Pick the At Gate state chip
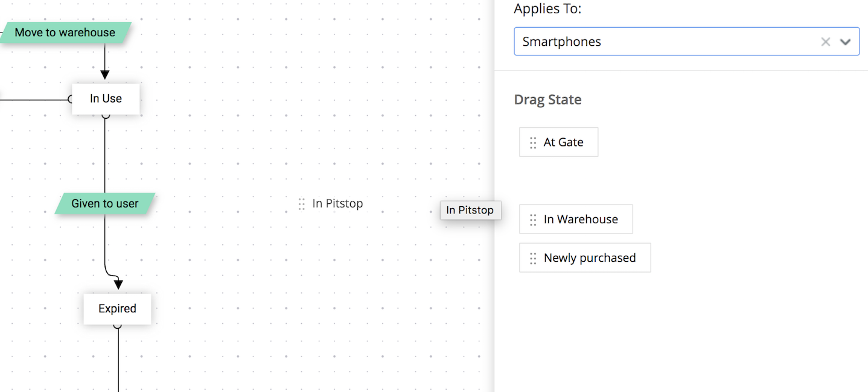The height and width of the screenshot is (392, 868). pyautogui.click(x=563, y=142)
